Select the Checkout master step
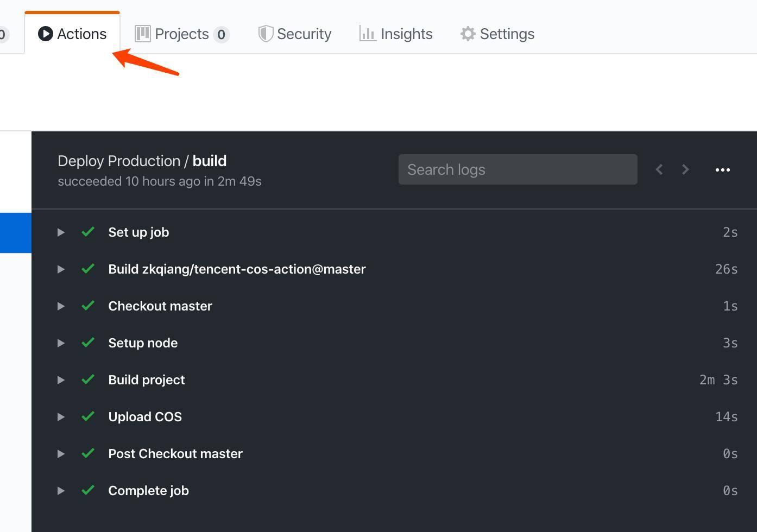 pyautogui.click(x=160, y=306)
